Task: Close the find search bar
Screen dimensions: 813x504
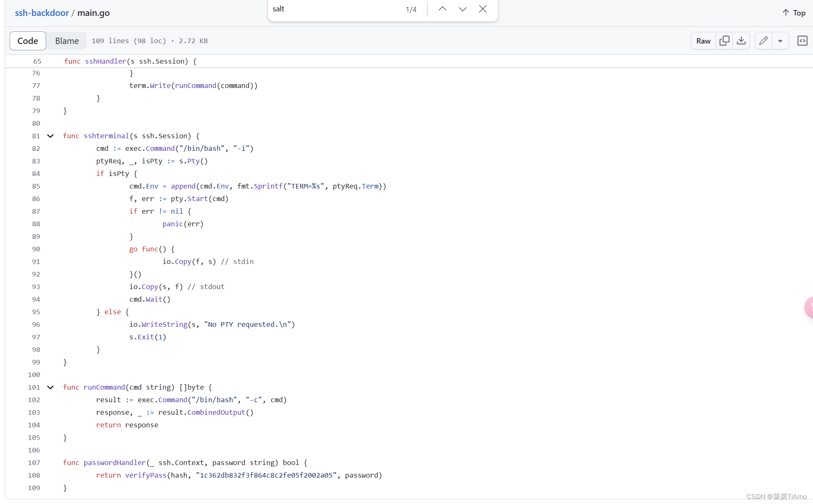Action: 483,9
